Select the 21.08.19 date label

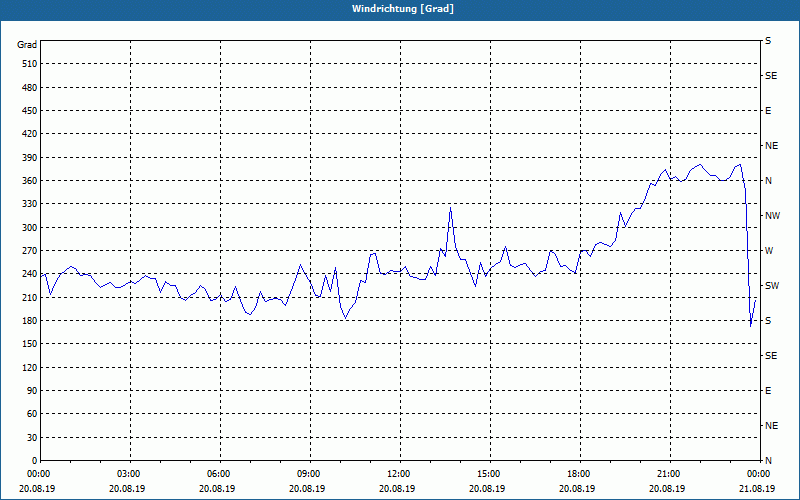point(757,489)
